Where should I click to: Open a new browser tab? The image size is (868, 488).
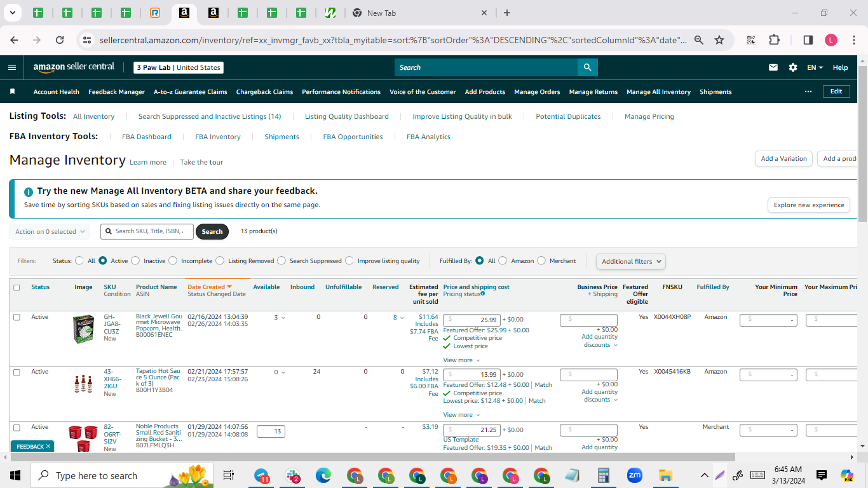[x=506, y=13]
